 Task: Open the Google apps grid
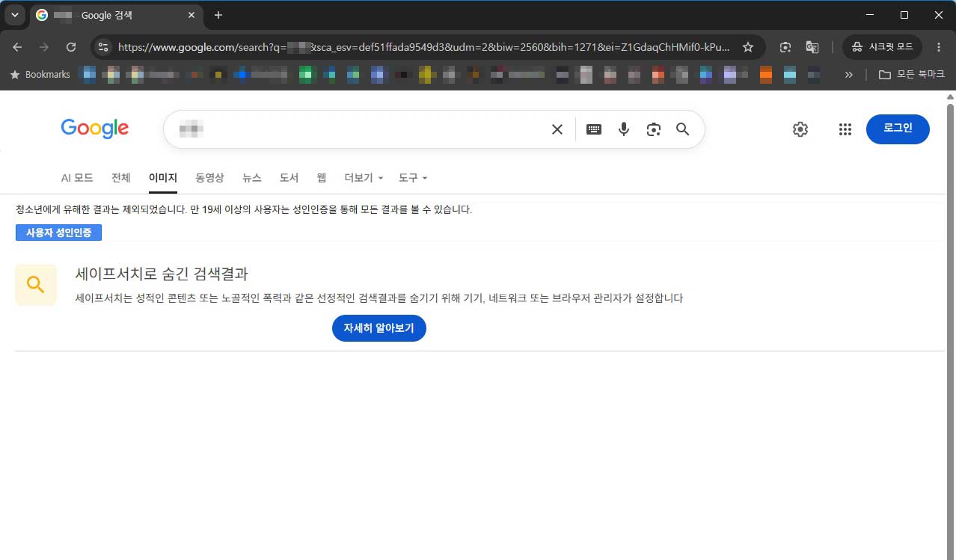click(845, 129)
